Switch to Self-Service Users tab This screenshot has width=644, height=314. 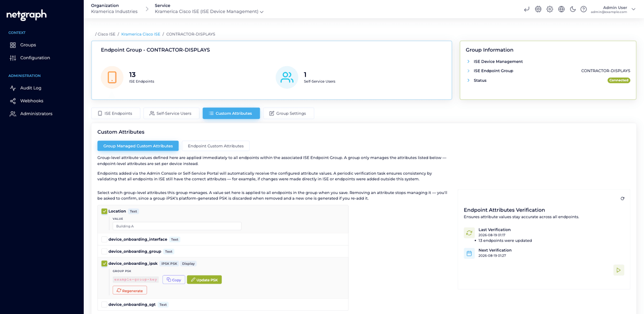pyautogui.click(x=171, y=113)
